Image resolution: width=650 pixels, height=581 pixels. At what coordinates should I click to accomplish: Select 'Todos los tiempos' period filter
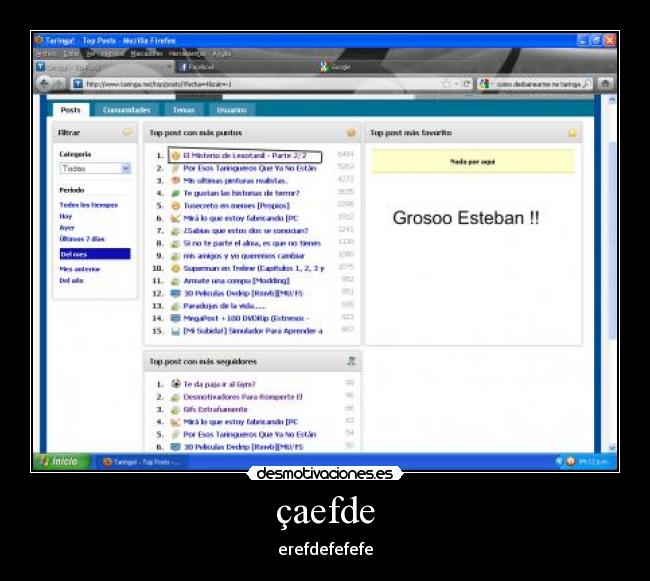click(88, 205)
